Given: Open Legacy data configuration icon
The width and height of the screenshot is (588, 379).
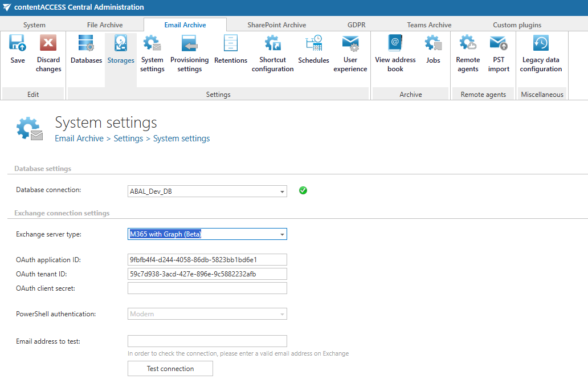Looking at the screenshot, I should tap(541, 43).
